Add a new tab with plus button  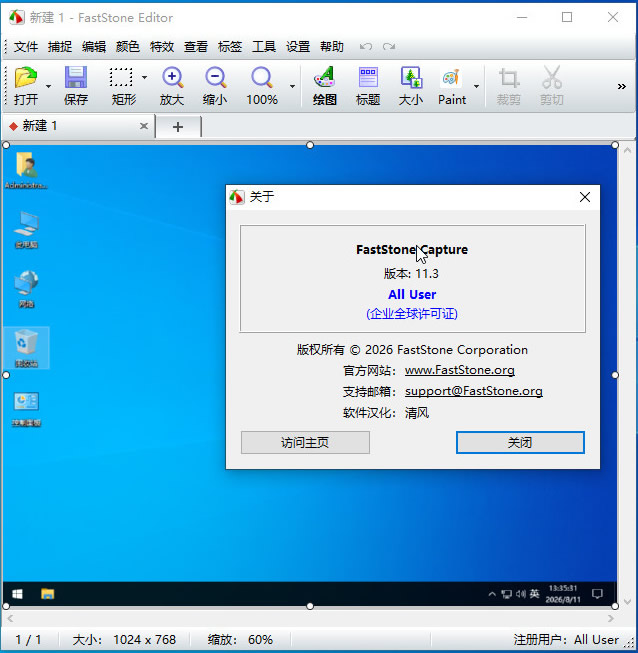click(x=178, y=127)
